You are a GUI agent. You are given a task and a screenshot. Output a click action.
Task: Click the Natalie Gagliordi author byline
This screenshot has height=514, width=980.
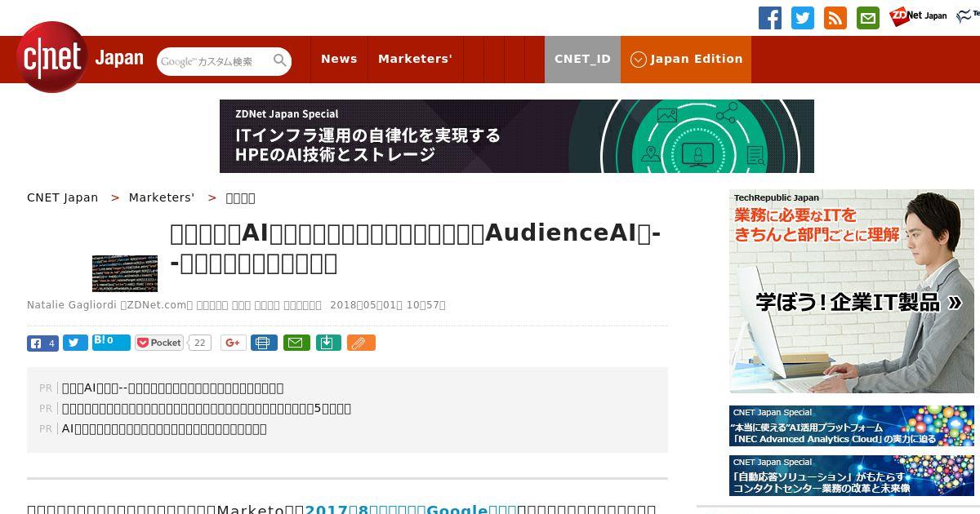click(x=73, y=305)
